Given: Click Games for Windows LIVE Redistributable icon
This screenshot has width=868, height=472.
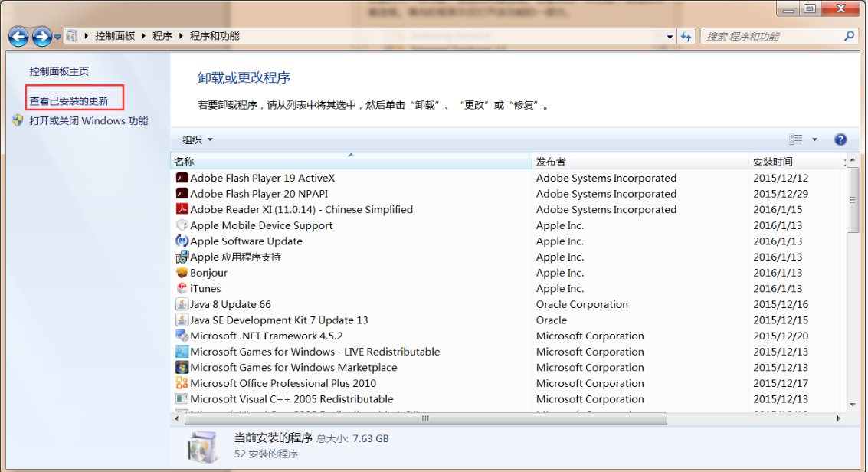Looking at the screenshot, I should pos(182,352).
